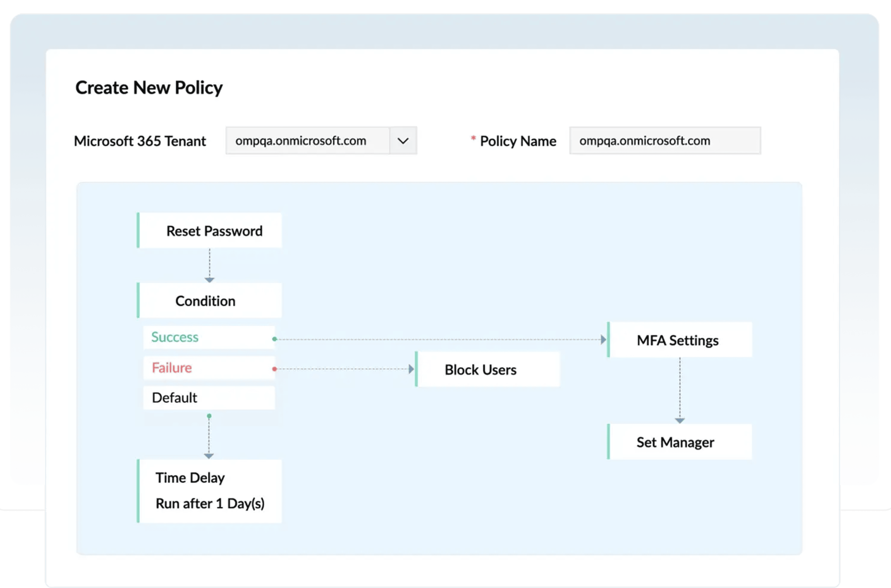Click the green Success connector dot

[275, 339]
